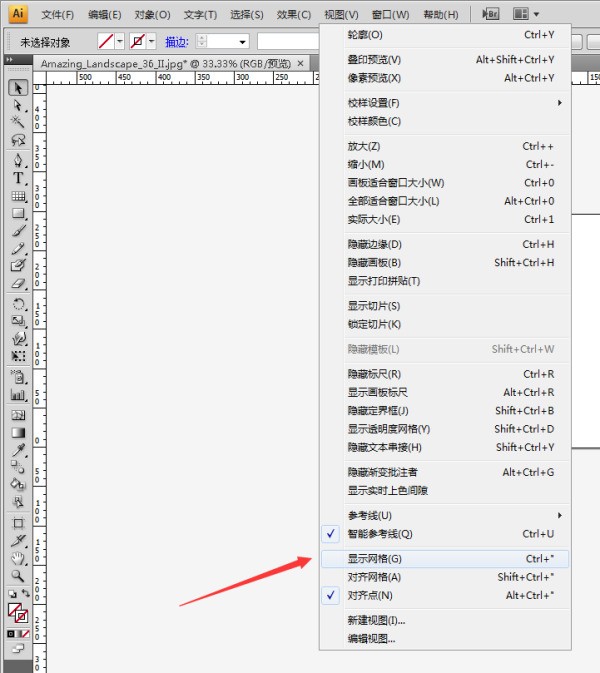Screen dimensions: 600x673
Task: Open 编辑(E) menu
Action: click(x=104, y=15)
